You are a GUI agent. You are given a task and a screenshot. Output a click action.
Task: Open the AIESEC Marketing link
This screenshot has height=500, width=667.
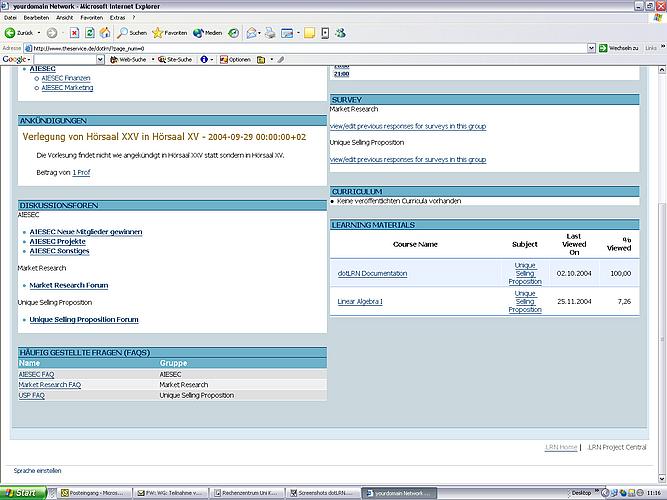[67, 88]
